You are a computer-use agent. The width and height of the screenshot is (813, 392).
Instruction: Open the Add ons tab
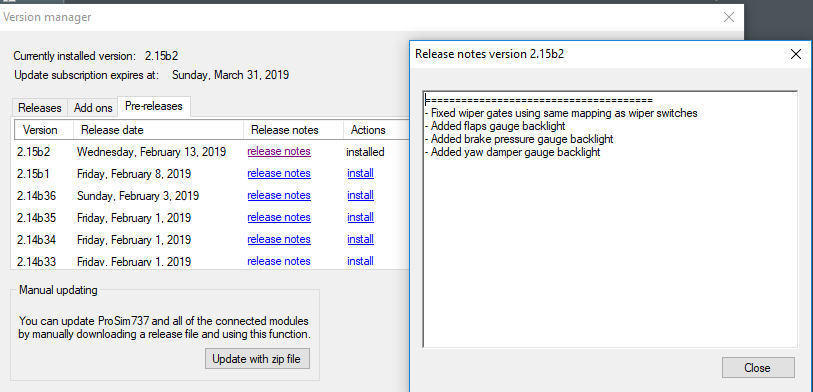coord(93,108)
